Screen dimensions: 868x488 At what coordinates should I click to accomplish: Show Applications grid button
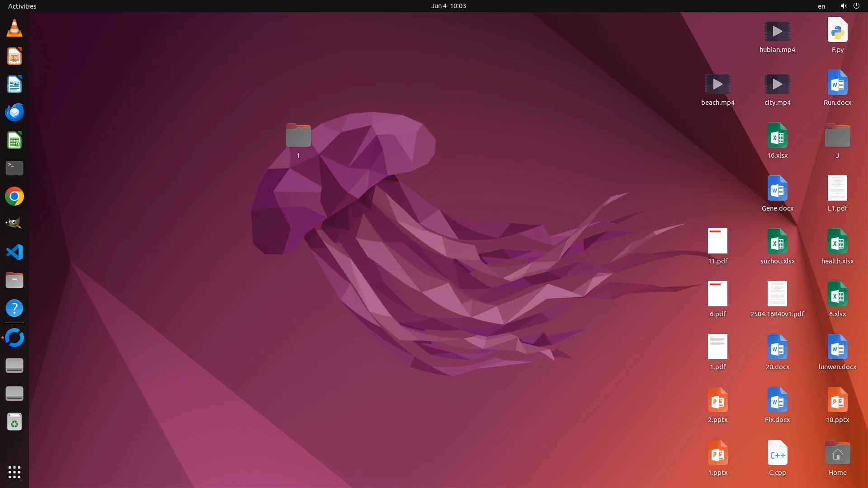coord(14,472)
